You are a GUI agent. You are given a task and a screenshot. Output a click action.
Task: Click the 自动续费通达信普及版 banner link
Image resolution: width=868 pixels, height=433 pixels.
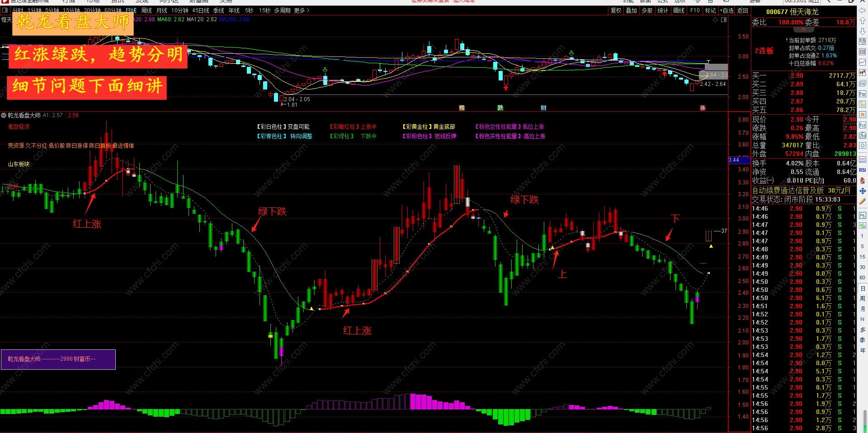pos(801,191)
